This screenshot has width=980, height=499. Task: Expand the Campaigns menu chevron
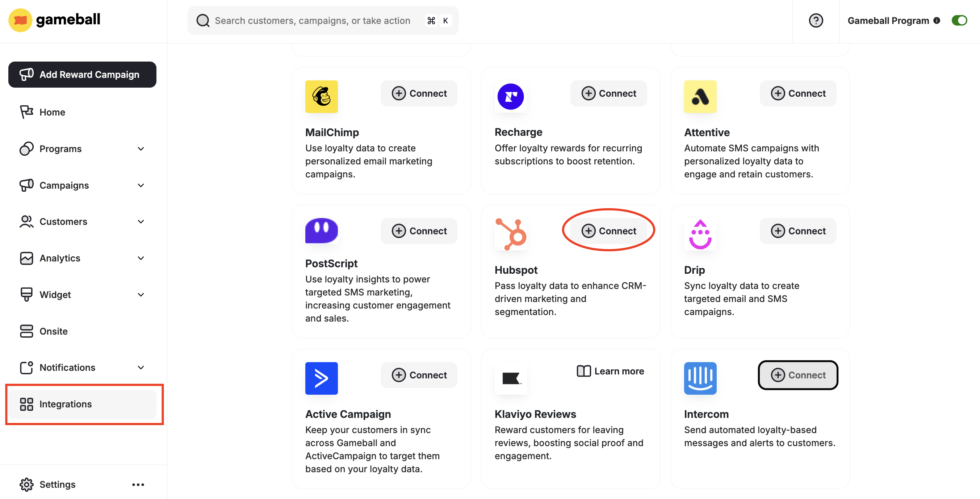click(141, 185)
